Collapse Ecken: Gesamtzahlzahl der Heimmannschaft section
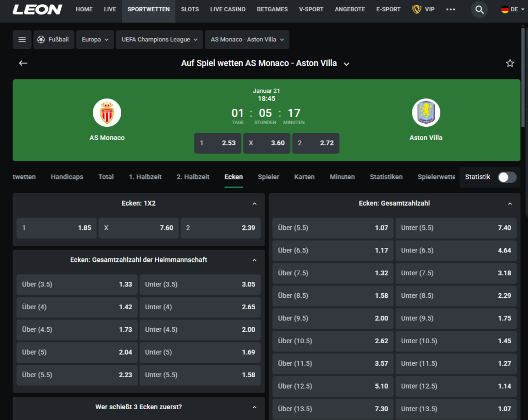The image size is (528, 420). tap(255, 260)
